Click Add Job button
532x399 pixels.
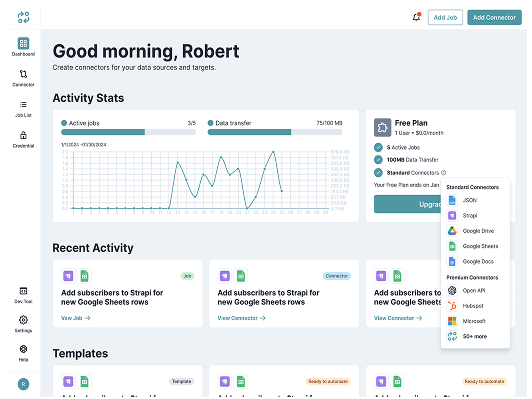click(445, 18)
